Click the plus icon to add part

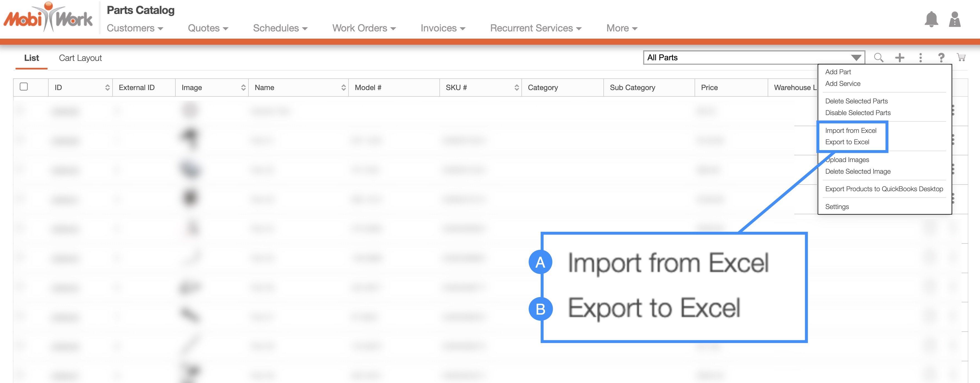point(899,58)
